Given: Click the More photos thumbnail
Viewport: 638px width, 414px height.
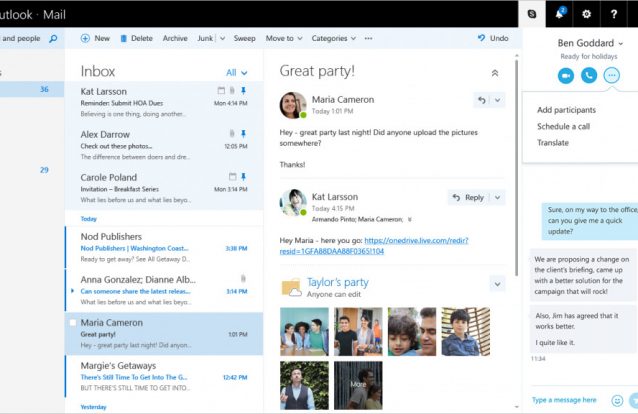Looking at the screenshot, I should pos(357,383).
